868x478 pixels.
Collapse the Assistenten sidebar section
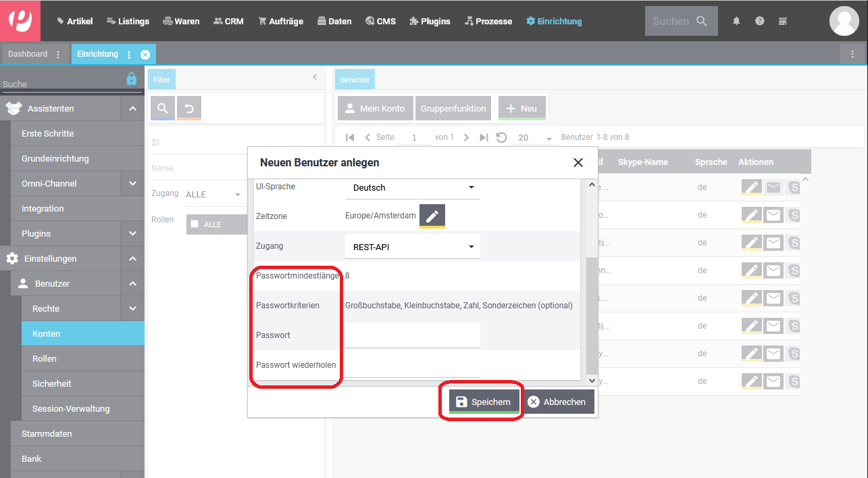point(132,108)
